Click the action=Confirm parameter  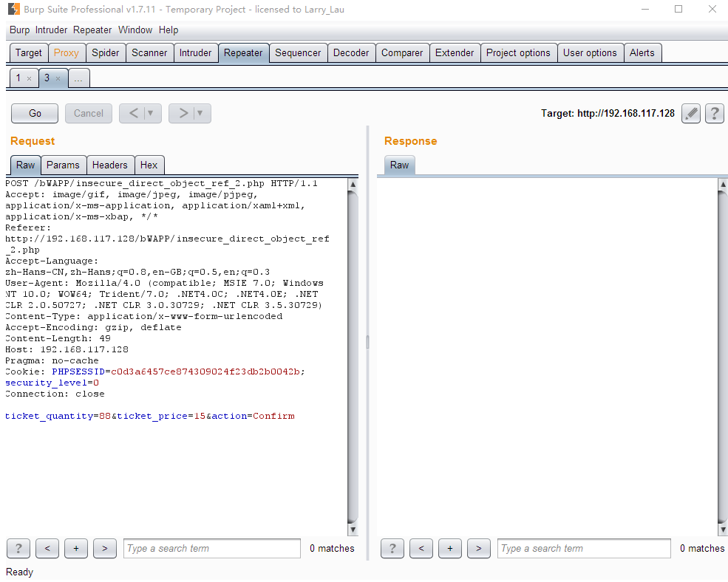[x=253, y=417]
